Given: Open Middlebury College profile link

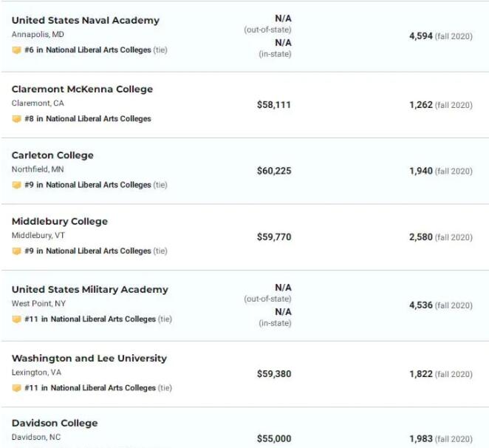Looking at the screenshot, I should [59, 221].
